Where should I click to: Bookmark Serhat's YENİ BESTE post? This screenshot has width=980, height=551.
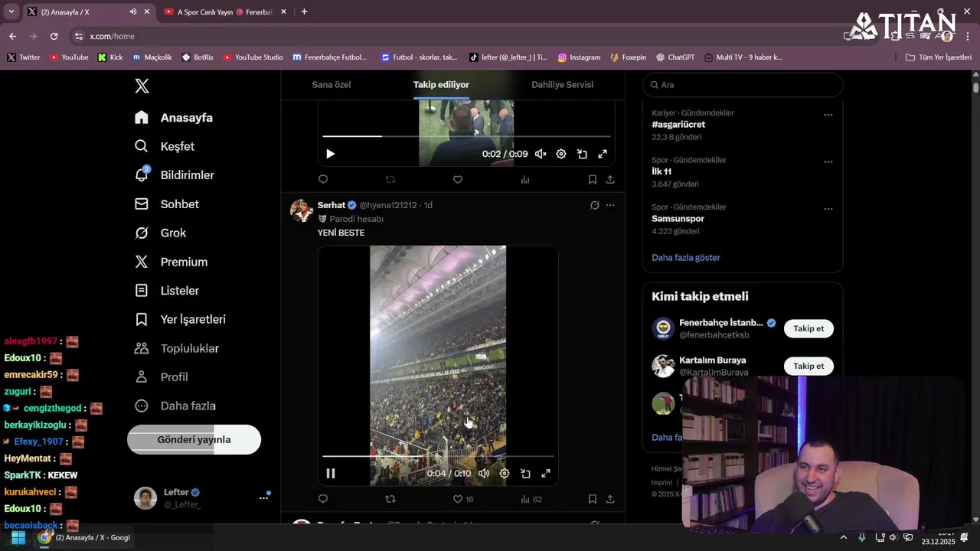click(x=592, y=499)
